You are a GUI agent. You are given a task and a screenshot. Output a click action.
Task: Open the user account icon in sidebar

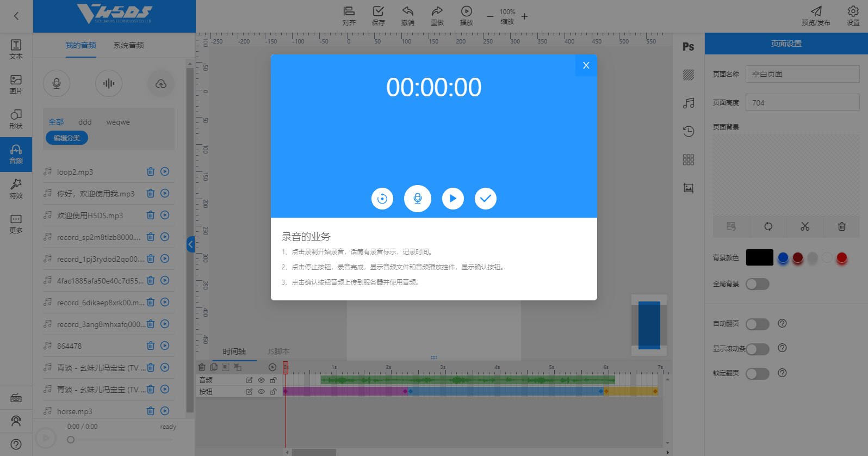16,421
